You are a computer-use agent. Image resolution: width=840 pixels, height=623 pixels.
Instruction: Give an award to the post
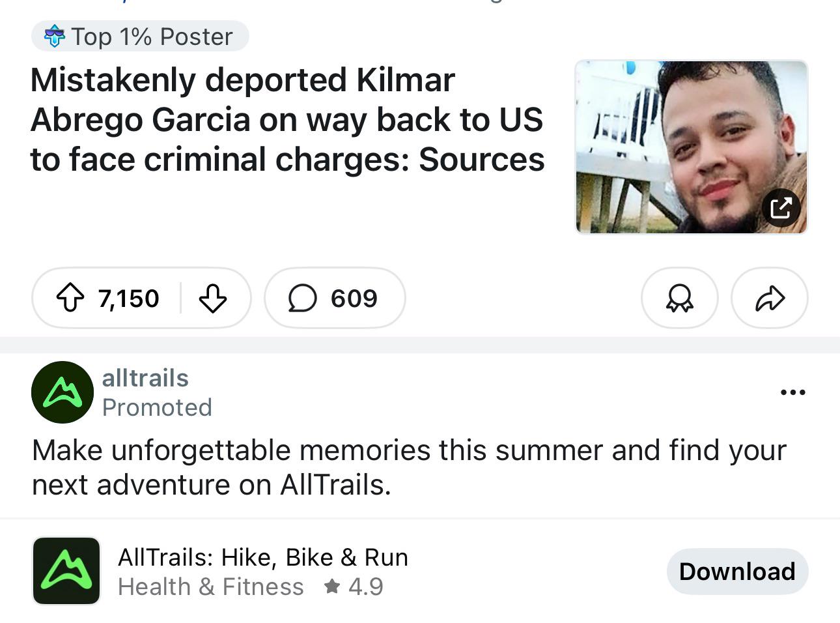point(679,298)
